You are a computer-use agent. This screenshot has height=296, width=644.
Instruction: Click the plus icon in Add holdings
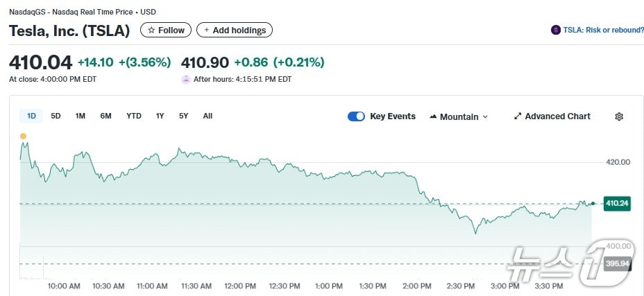pos(206,31)
